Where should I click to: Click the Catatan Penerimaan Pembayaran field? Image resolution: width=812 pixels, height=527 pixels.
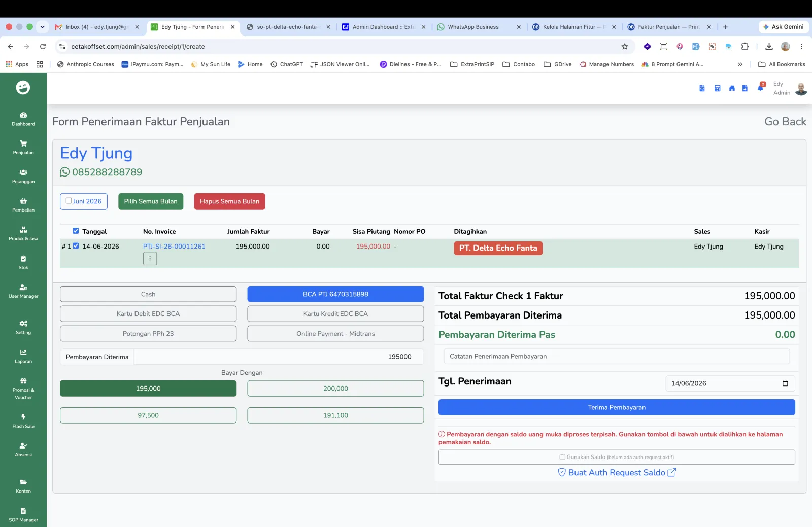(617, 356)
